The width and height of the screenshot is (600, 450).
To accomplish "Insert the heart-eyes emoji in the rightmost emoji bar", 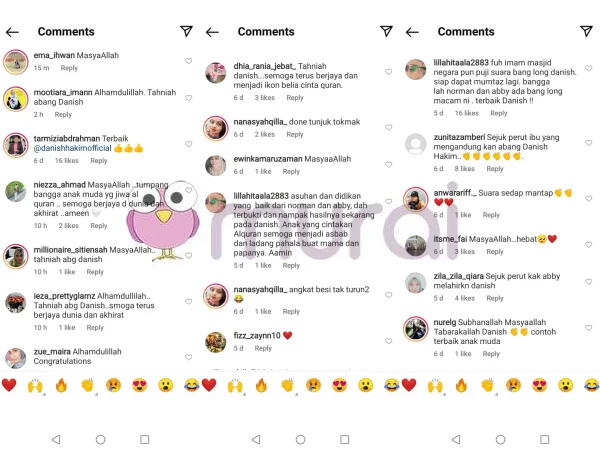I will tap(539, 385).
